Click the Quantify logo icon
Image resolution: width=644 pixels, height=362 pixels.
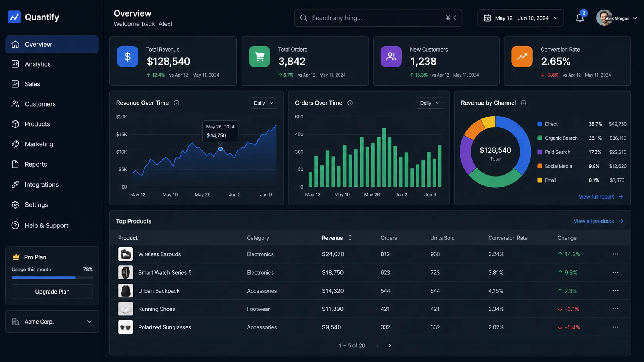point(14,17)
